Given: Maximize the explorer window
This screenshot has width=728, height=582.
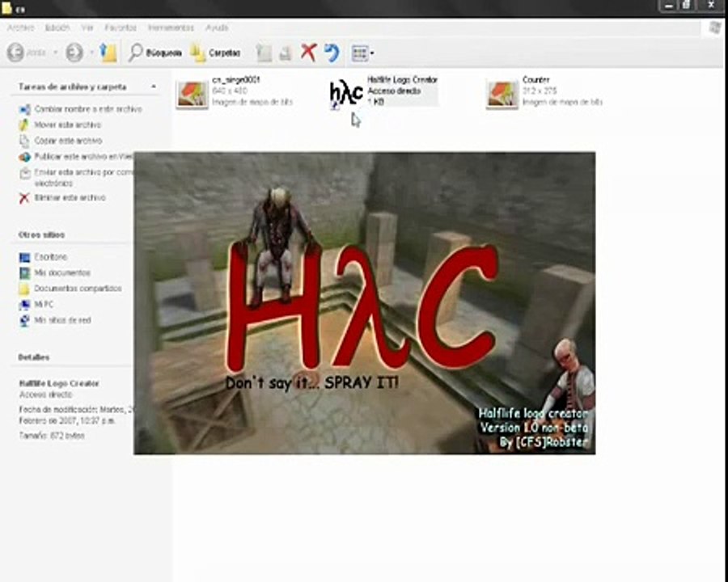Looking at the screenshot, I should 686,6.
